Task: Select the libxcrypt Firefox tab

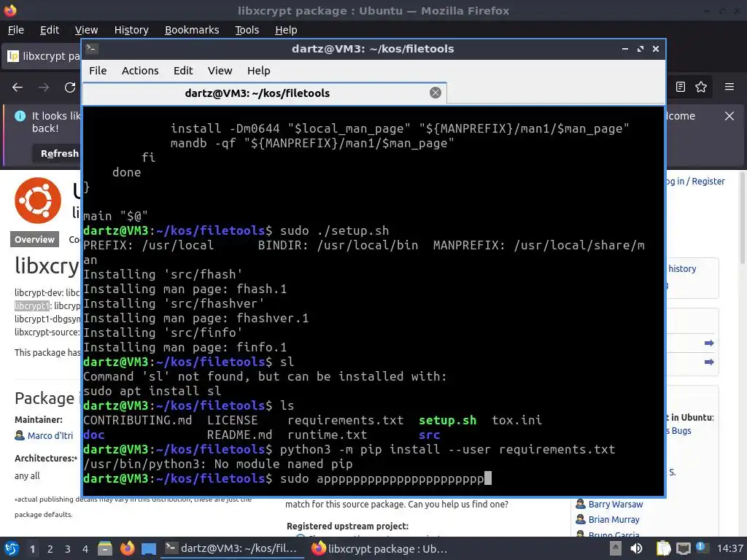Action: [x=43, y=55]
